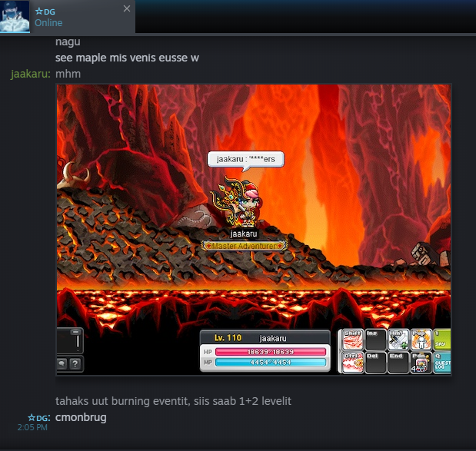Click the 'jaakaru : ****ers' speech bubble in game image
The height and width of the screenshot is (451, 476).
(246, 160)
